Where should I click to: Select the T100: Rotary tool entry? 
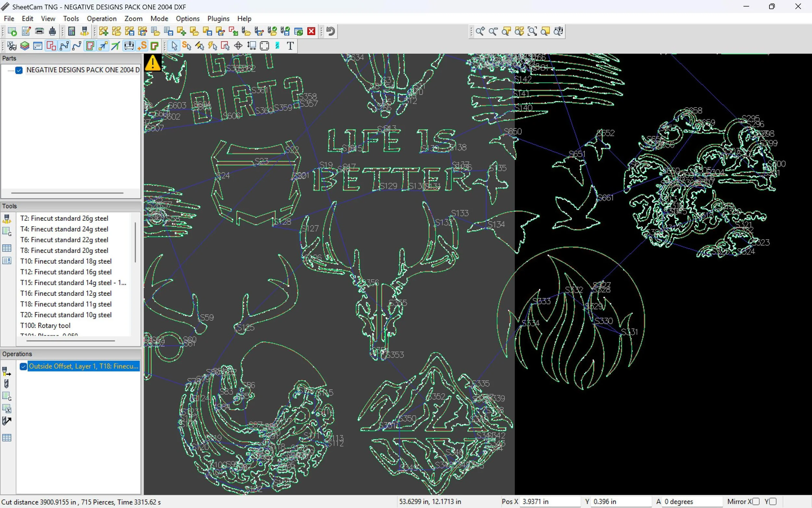pyautogui.click(x=45, y=326)
